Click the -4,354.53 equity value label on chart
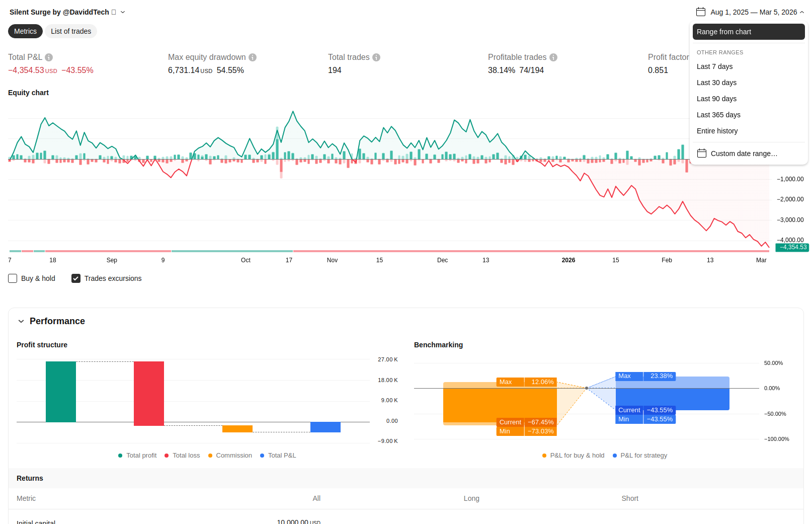 click(x=792, y=247)
